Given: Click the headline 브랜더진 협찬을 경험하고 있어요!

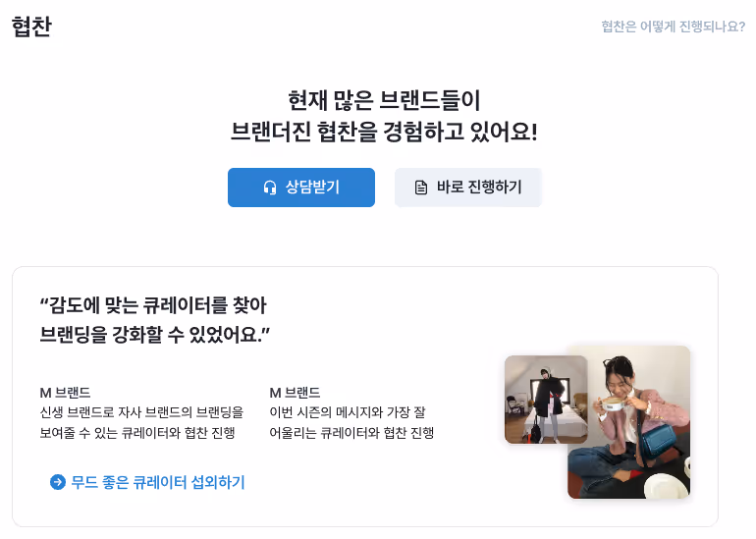Looking at the screenshot, I should coord(384,132).
